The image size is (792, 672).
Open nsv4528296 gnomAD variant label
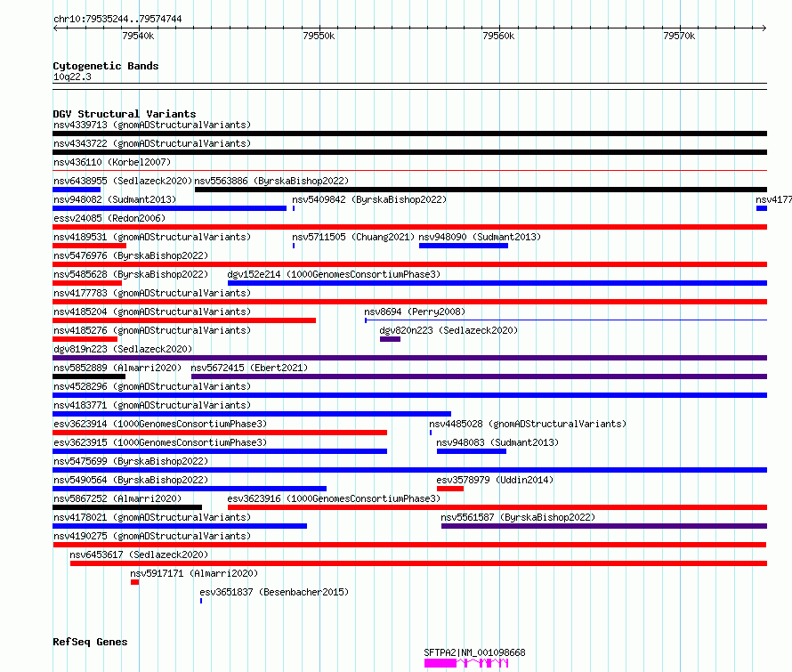152,386
